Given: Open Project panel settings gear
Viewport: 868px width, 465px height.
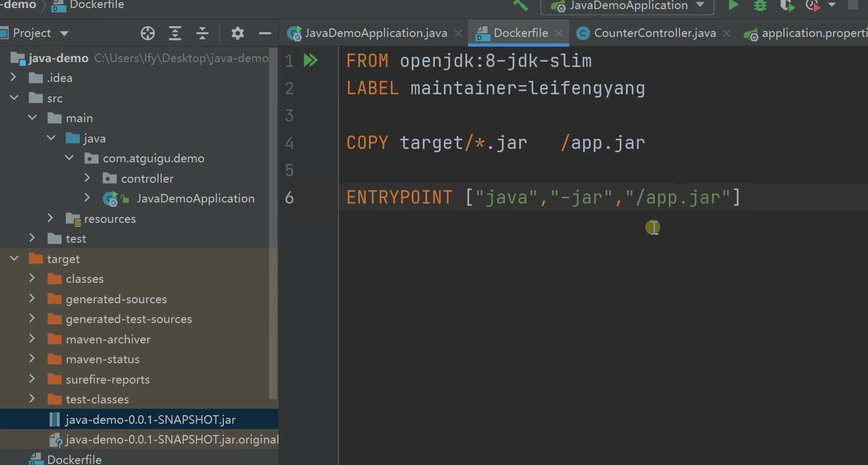Looking at the screenshot, I should 238,33.
